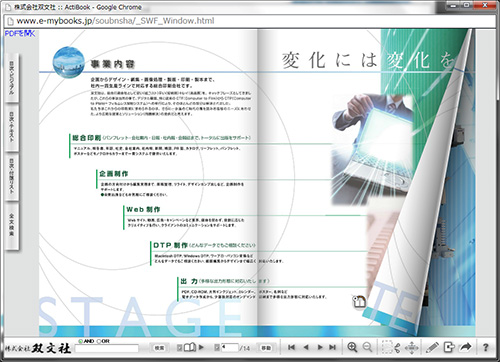Click the page number input field
Screen dimensions: 500x362
[230, 348]
